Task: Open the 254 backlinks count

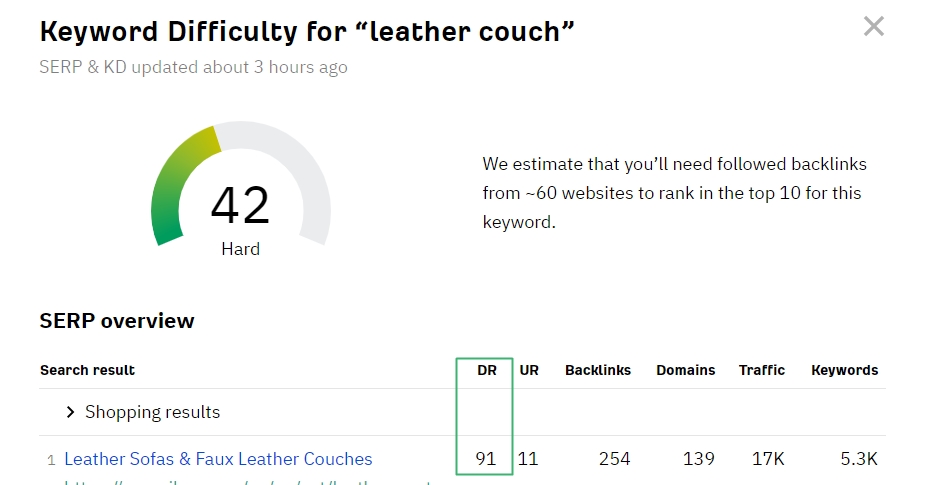Action: pyautogui.click(x=614, y=459)
